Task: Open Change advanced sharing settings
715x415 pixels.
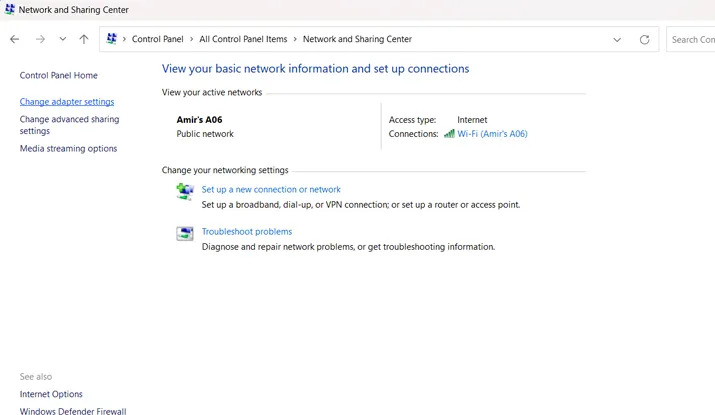Action: [69, 125]
